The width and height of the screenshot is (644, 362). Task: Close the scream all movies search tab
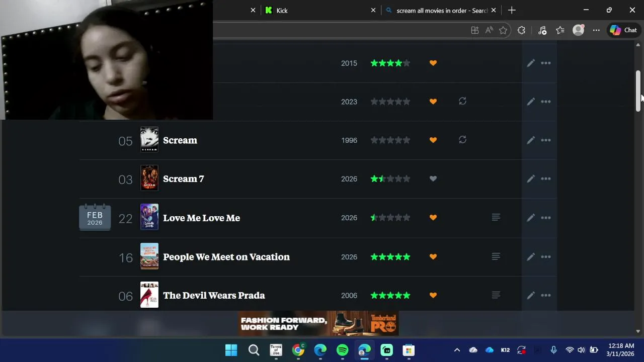pyautogui.click(x=494, y=10)
